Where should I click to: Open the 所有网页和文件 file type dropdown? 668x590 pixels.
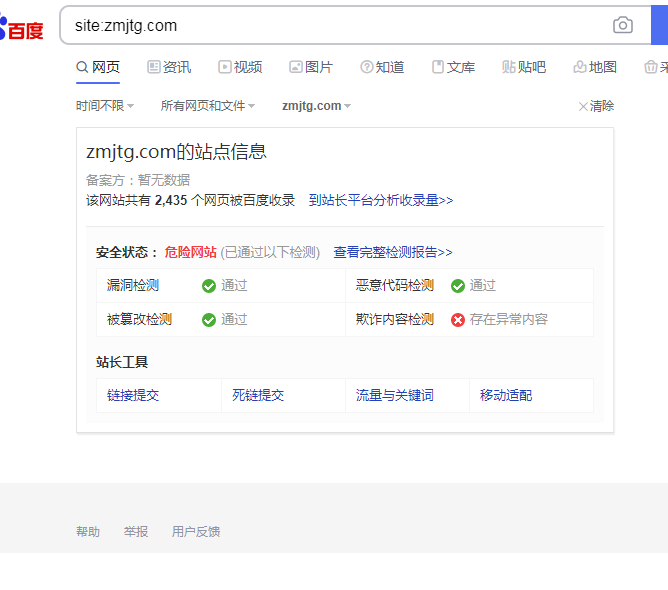click(x=208, y=106)
